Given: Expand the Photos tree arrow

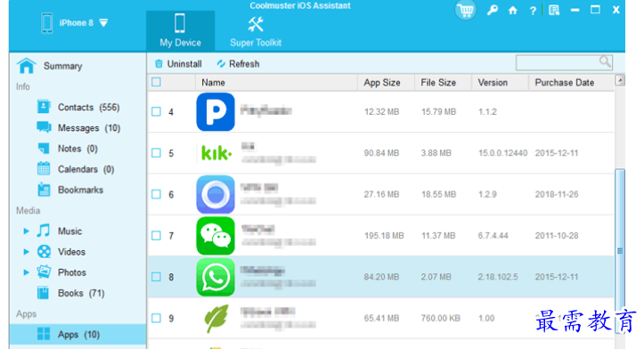Looking at the screenshot, I should coord(26,272).
